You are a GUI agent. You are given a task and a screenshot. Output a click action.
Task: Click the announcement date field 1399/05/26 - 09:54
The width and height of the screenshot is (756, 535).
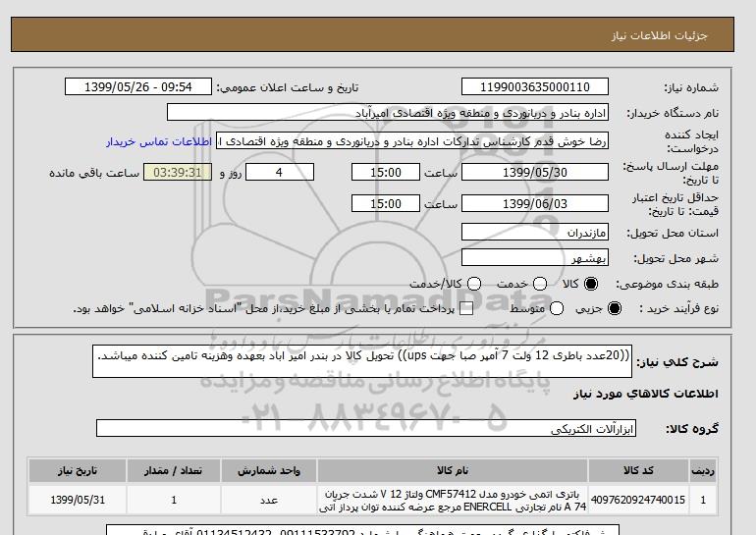tap(138, 86)
